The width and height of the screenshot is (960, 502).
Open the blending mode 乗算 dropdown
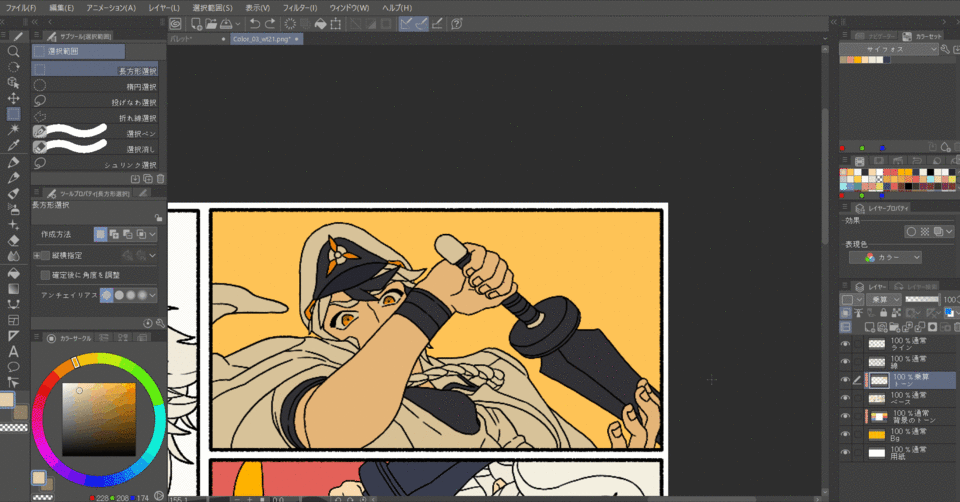point(885,299)
